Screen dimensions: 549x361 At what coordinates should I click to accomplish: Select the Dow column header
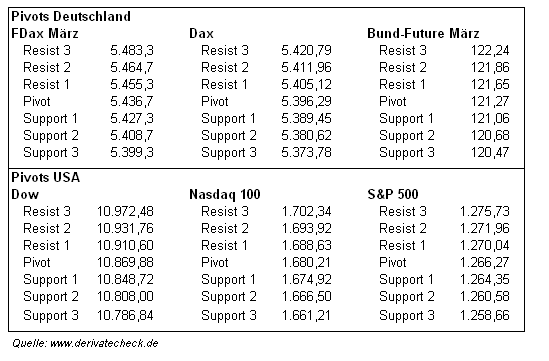[x=25, y=194]
